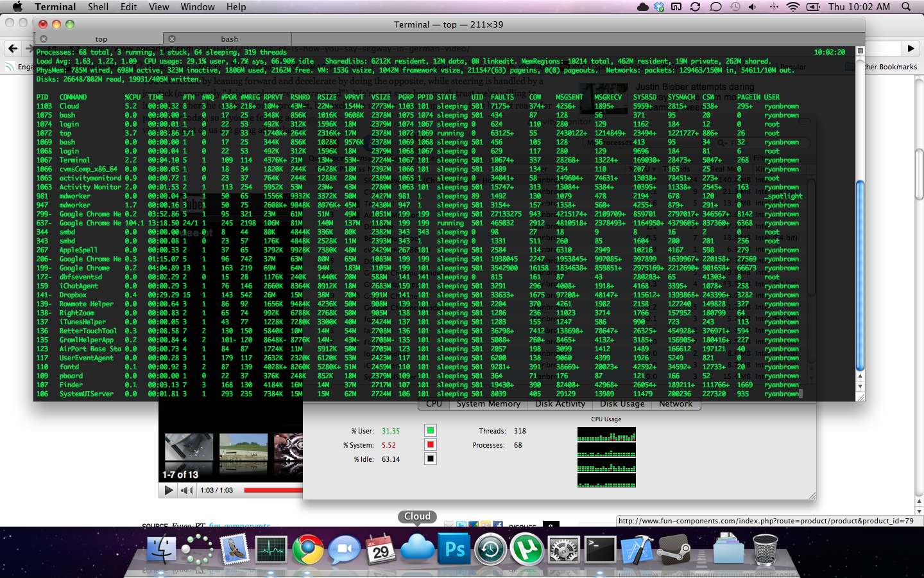Switch to Network tab in Activity Monitor

pos(676,404)
